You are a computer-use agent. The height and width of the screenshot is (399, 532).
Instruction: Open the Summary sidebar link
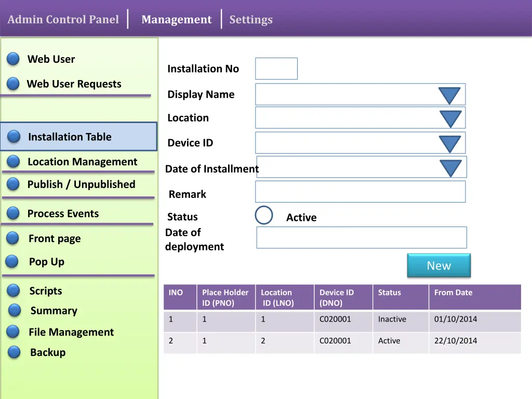coord(54,311)
